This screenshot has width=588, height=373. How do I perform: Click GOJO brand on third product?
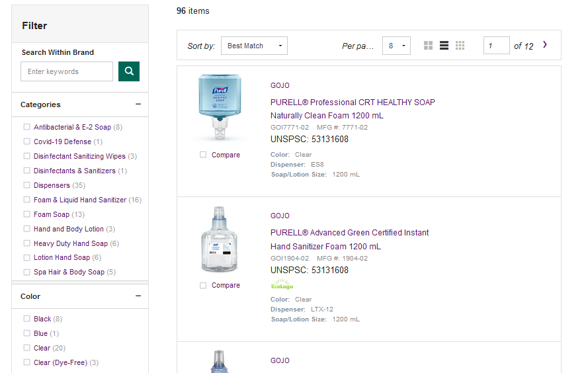[x=280, y=360]
